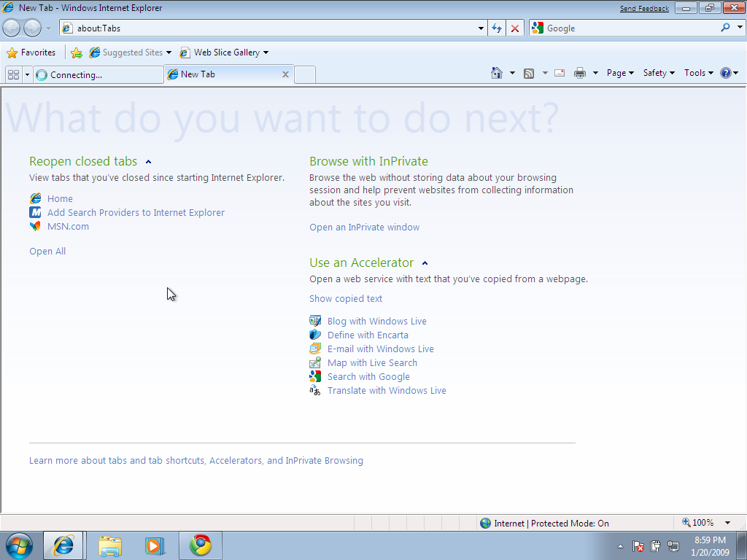Open a new blank tab button
Image resolution: width=747 pixels, height=560 pixels.
[305, 75]
